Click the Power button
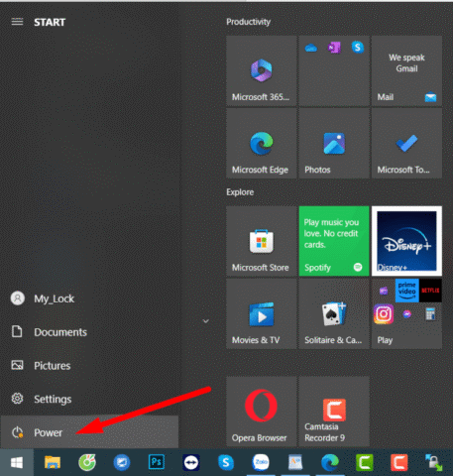453x476 pixels. [89, 432]
